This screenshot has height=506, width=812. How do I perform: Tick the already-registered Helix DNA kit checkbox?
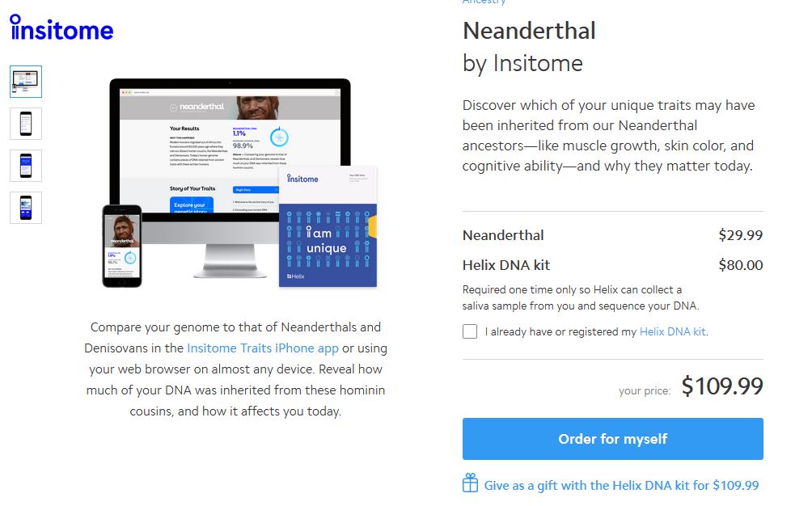pos(470,331)
